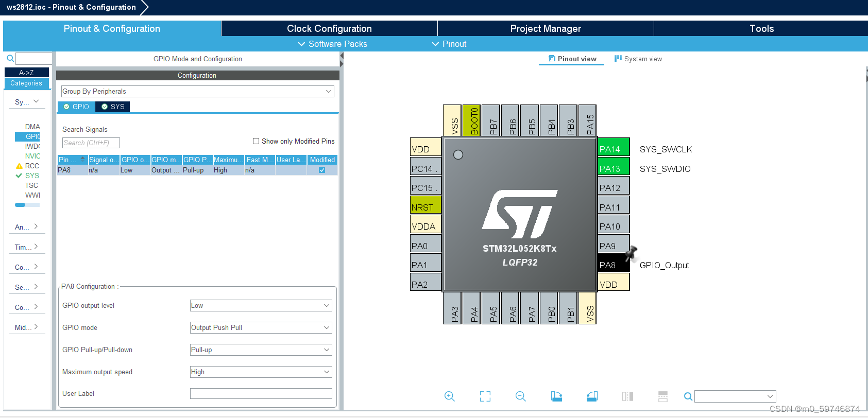The image size is (868, 418).
Task: Switch to System view
Action: pyautogui.click(x=638, y=59)
